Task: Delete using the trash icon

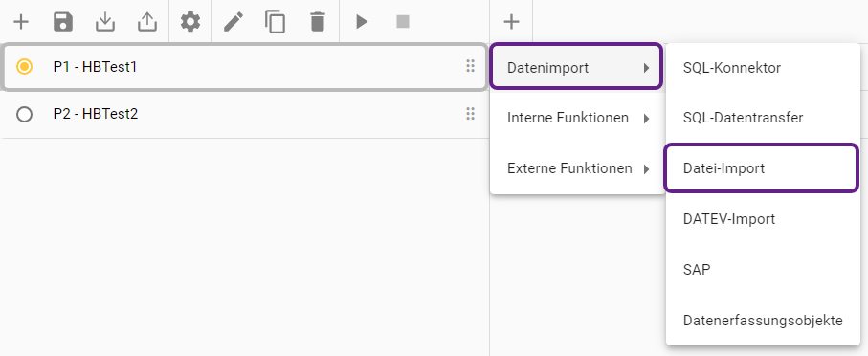Action: [317, 22]
